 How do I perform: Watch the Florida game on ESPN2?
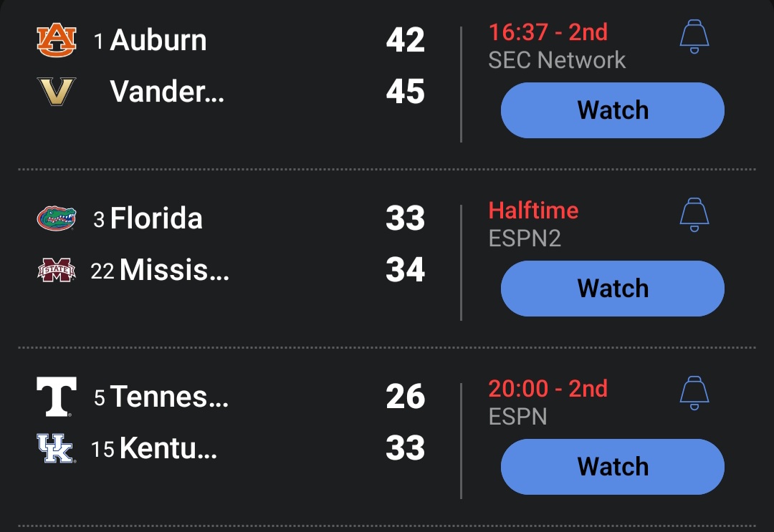click(613, 289)
